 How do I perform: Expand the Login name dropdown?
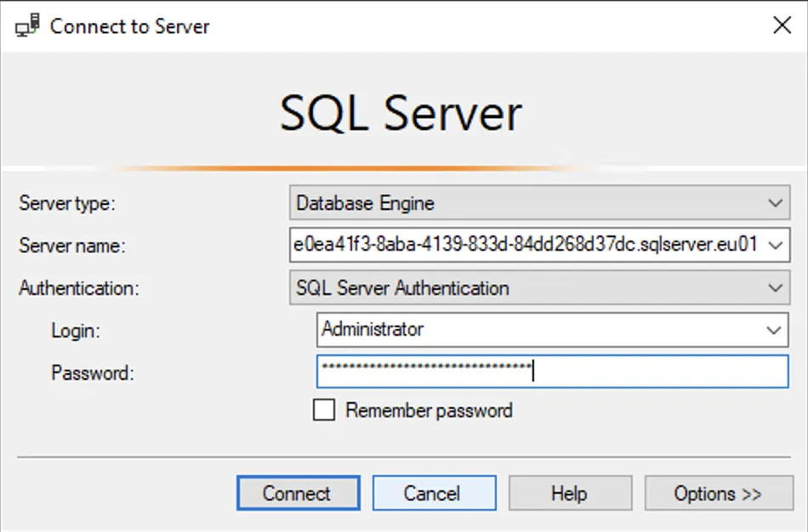tap(774, 331)
